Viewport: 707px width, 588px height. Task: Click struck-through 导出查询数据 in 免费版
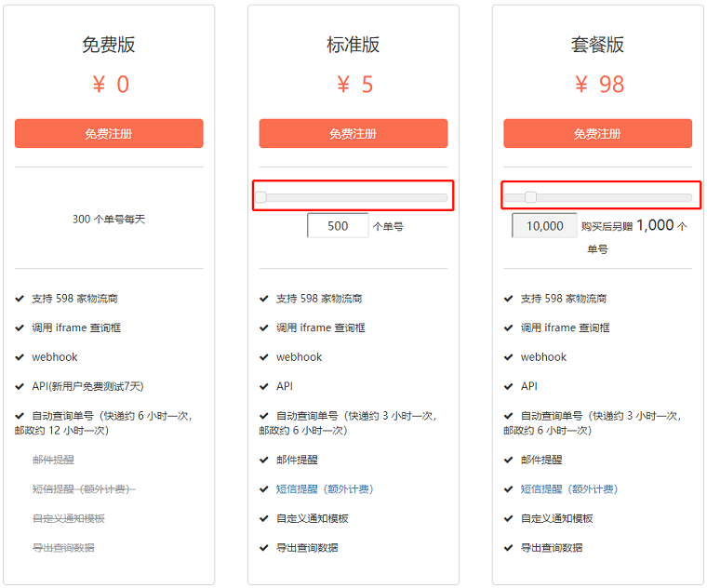tap(63, 548)
